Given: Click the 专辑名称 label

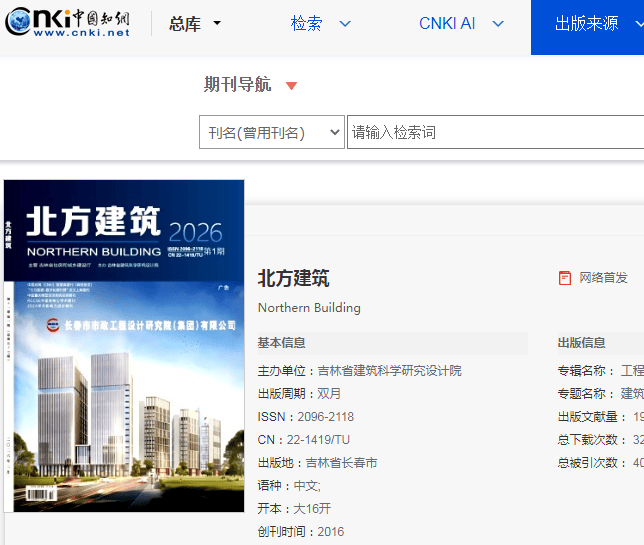Looking at the screenshot, I should (585, 371).
